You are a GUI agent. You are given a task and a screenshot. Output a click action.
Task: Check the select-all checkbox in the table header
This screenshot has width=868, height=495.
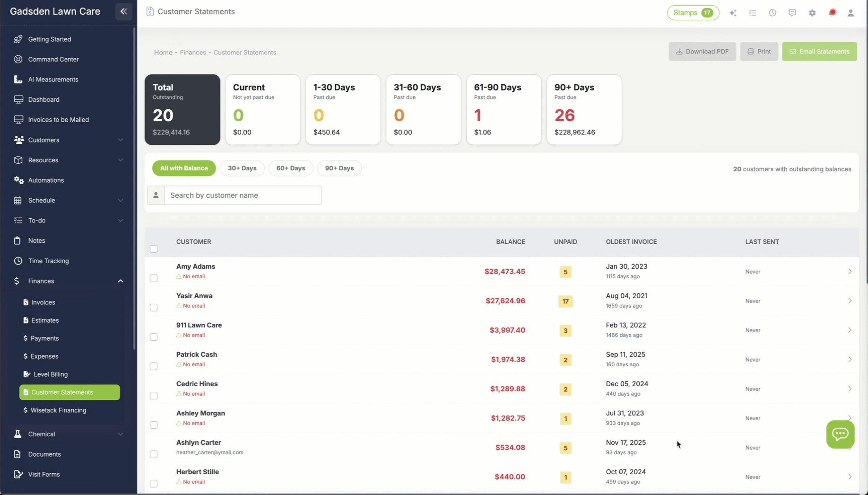[x=154, y=248]
